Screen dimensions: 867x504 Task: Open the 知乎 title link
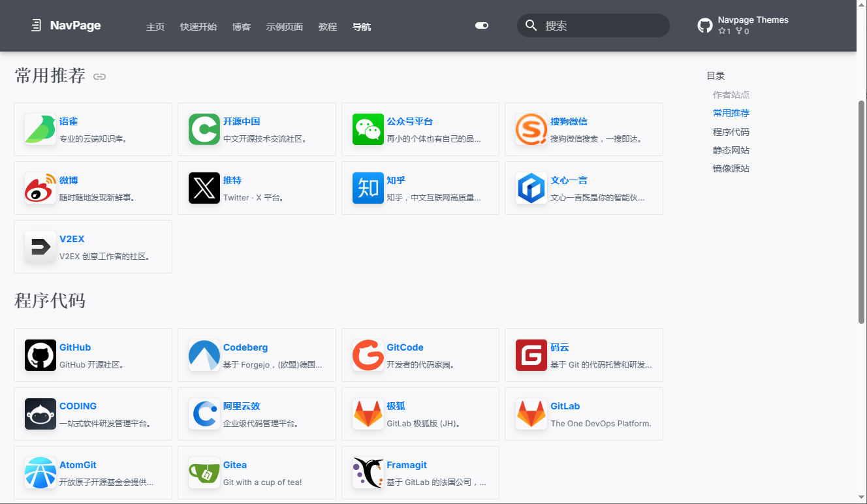(x=396, y=180)
